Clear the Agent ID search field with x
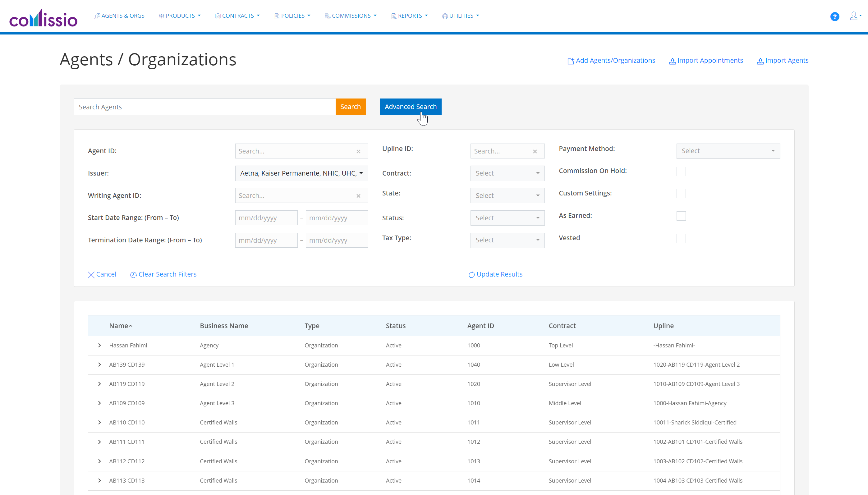 tap(358, 151)
